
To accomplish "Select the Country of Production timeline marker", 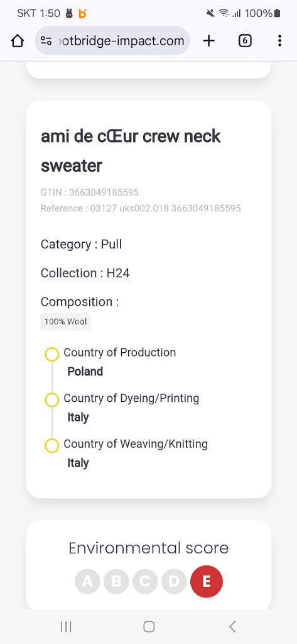I will [x=51, y=354].
